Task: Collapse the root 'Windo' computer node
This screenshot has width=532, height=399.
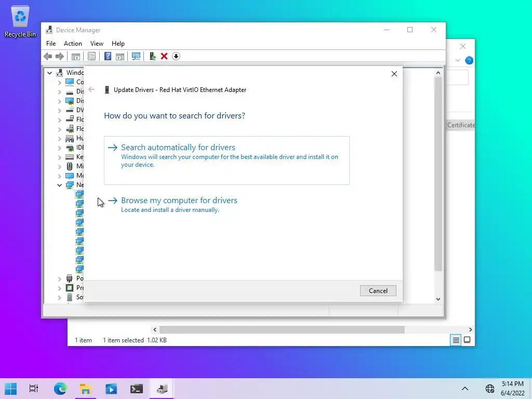Action: pos(50,73)
